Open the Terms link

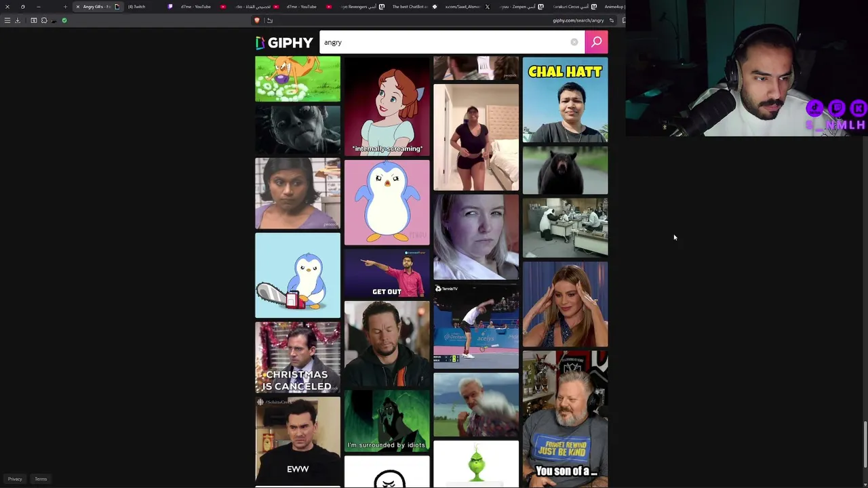coord(41,479)
